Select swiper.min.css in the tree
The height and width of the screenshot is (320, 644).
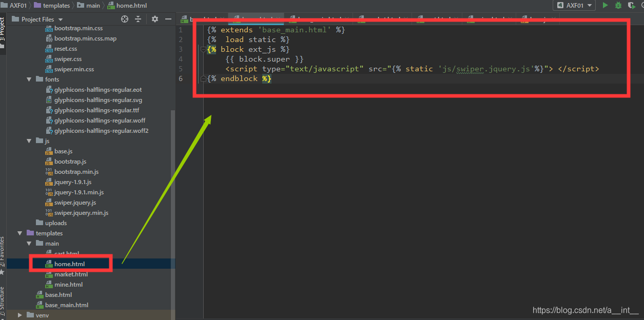pyautogui.click(x=74, y=69)
